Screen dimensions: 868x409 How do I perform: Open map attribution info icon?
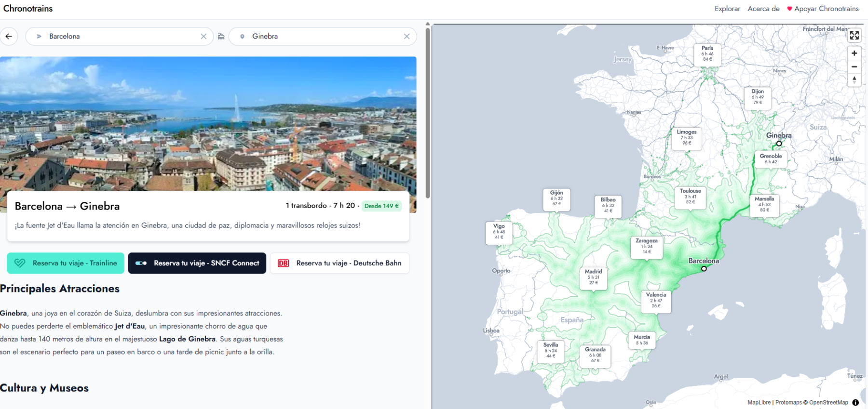click(855, 402)
